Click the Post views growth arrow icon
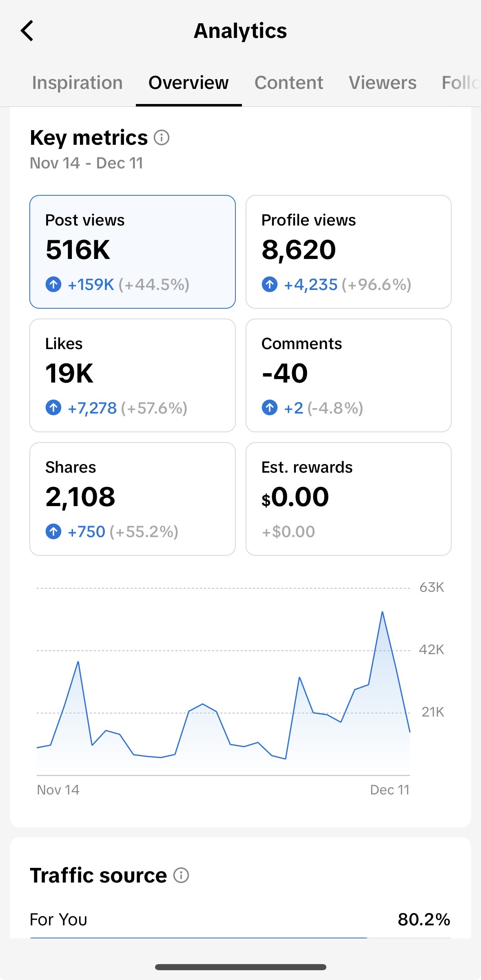 [53, 285]
